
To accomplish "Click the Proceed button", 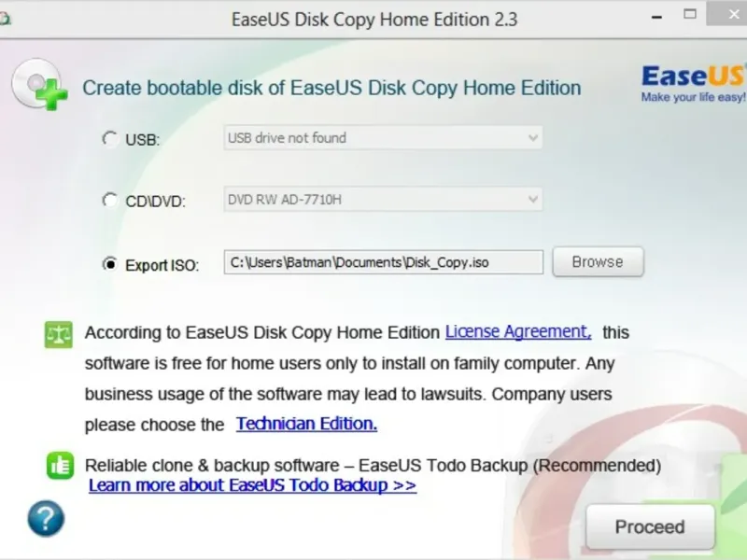I will [650, 526].
